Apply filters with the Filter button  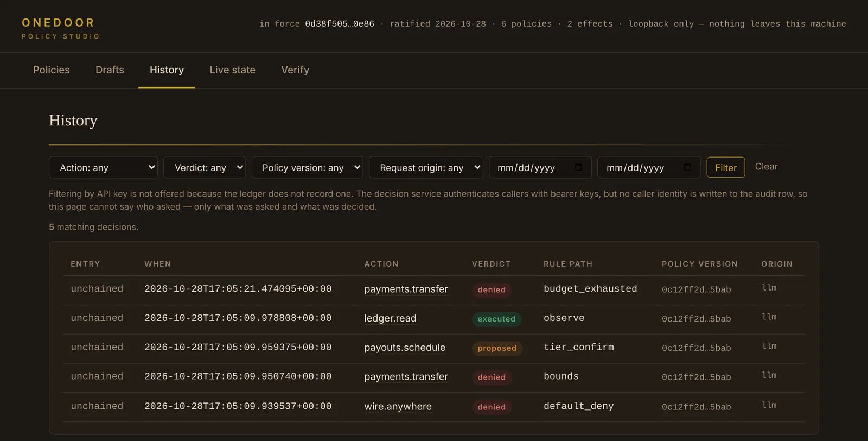coord(726,167)
